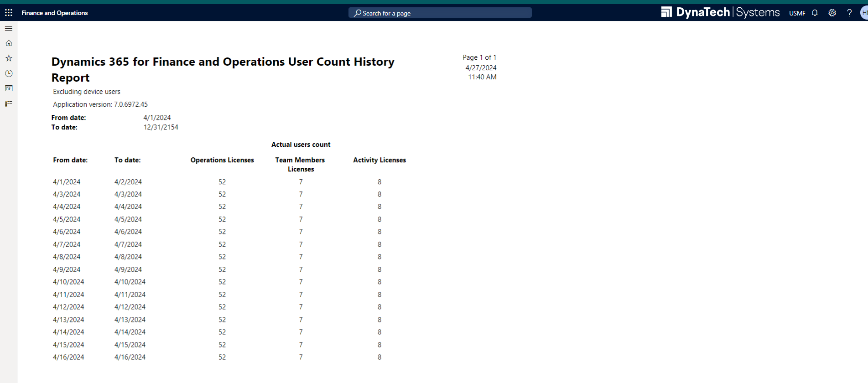868x383 pixels.
Task: Click Finance and Operations title
Action: [55, 13]
